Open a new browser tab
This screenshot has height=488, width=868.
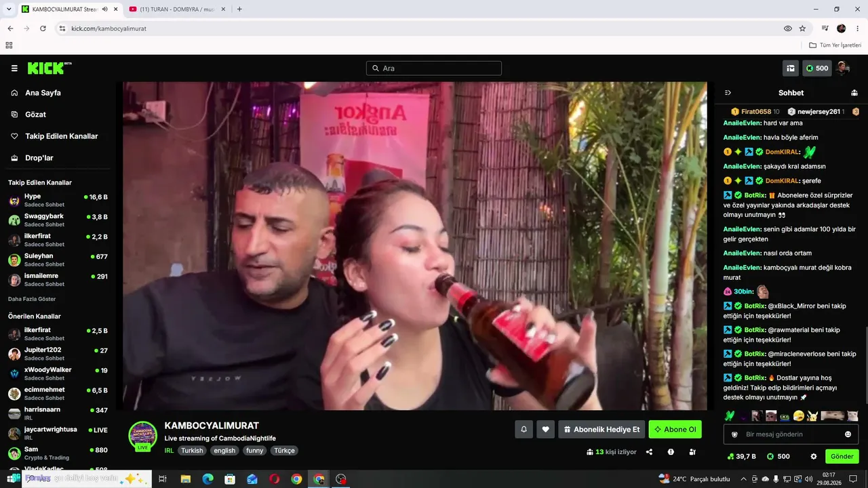coord(239,9)
